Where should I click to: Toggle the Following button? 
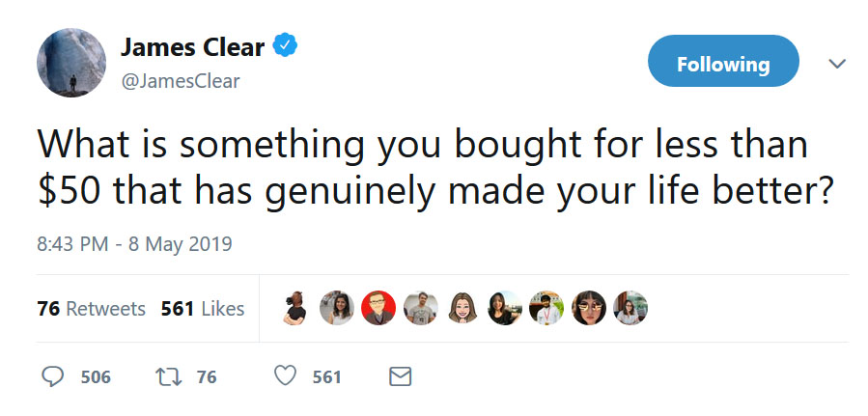tap(723, 65)
